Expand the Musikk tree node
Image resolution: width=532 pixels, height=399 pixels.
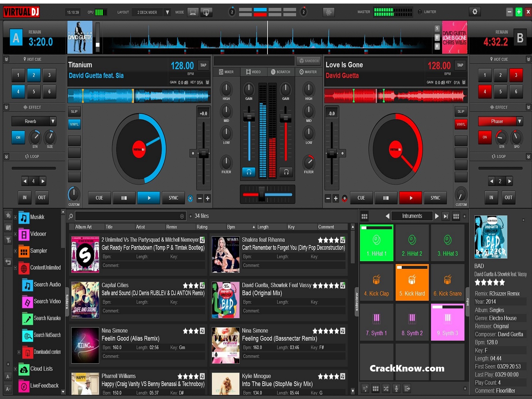(x=15, y=217)
